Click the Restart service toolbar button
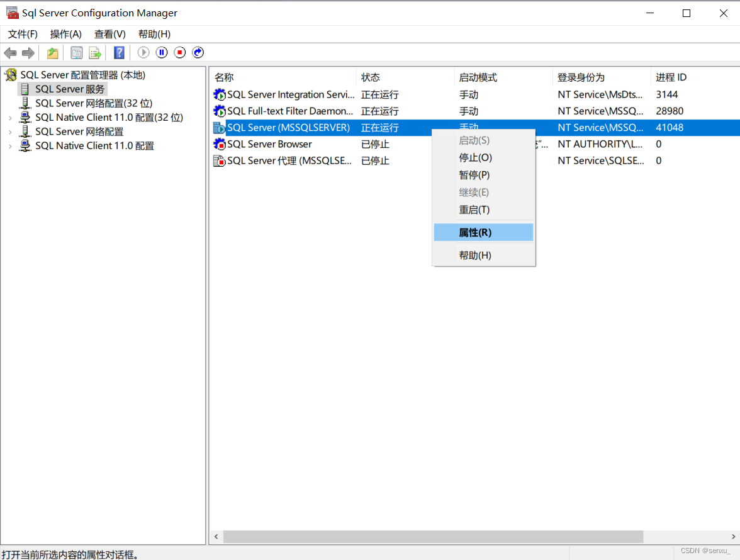740x560 pixels. 198,52
